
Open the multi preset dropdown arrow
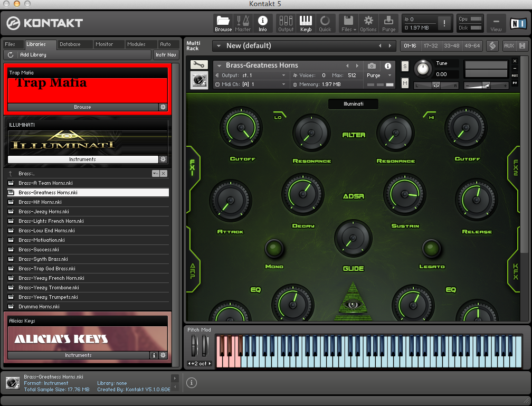218,45
